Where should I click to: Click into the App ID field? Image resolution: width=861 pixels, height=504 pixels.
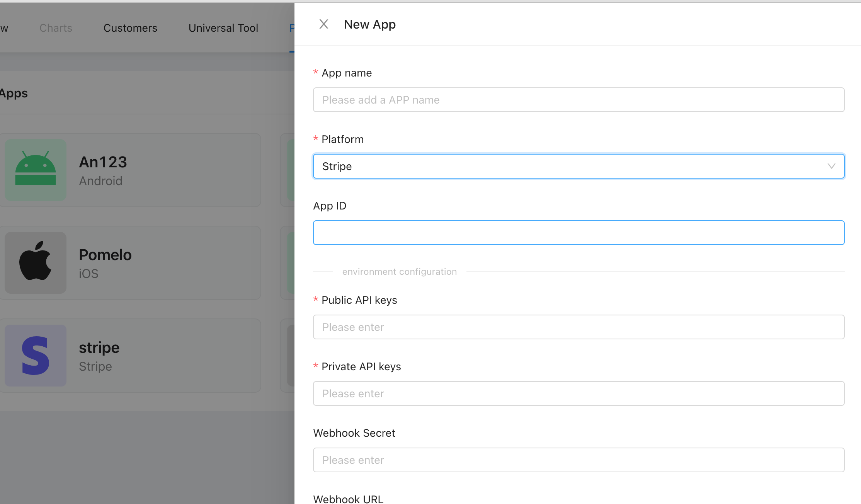pos(579,233)
